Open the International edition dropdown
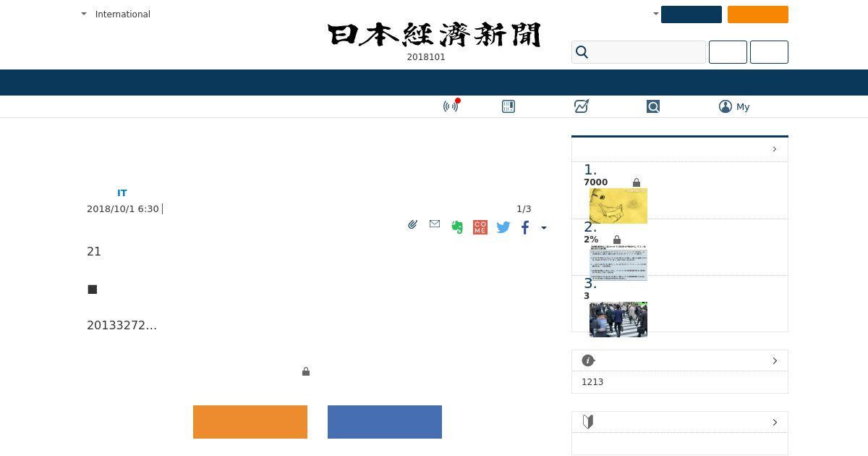Screen dimensions: 868x456 [x=116, y=14]
